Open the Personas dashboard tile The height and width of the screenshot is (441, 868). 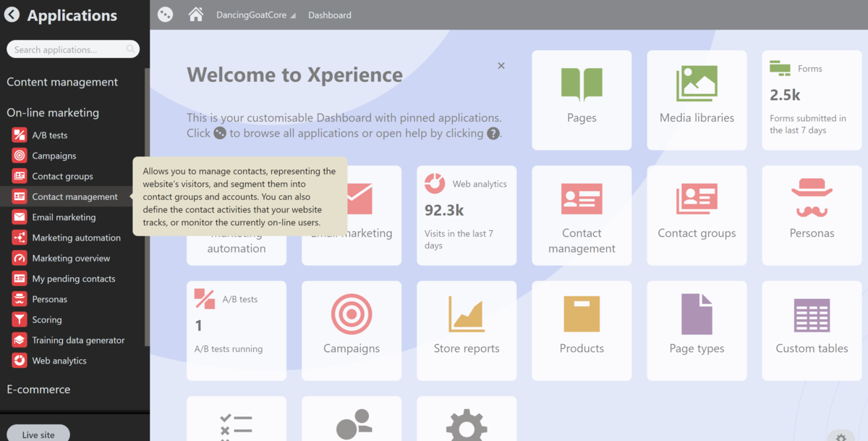(812, 215)
